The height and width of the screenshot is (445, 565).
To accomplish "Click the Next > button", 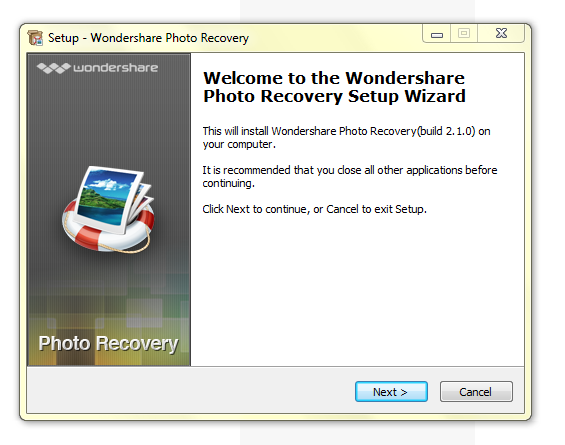I will point(391,392).
